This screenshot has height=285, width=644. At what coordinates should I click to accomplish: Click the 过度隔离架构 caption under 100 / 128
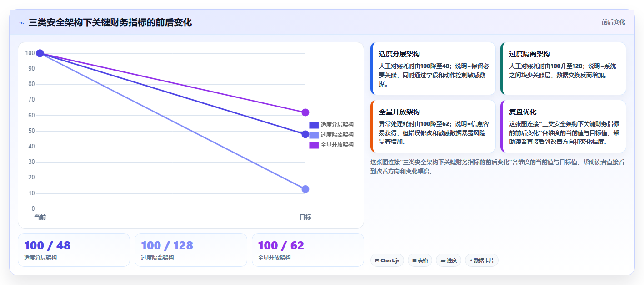157,258
